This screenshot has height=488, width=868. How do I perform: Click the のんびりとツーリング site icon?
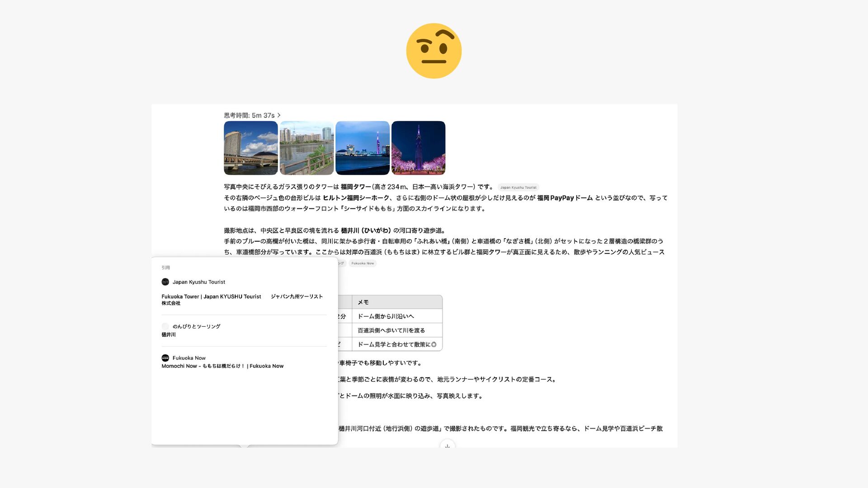tap(165, 326)
